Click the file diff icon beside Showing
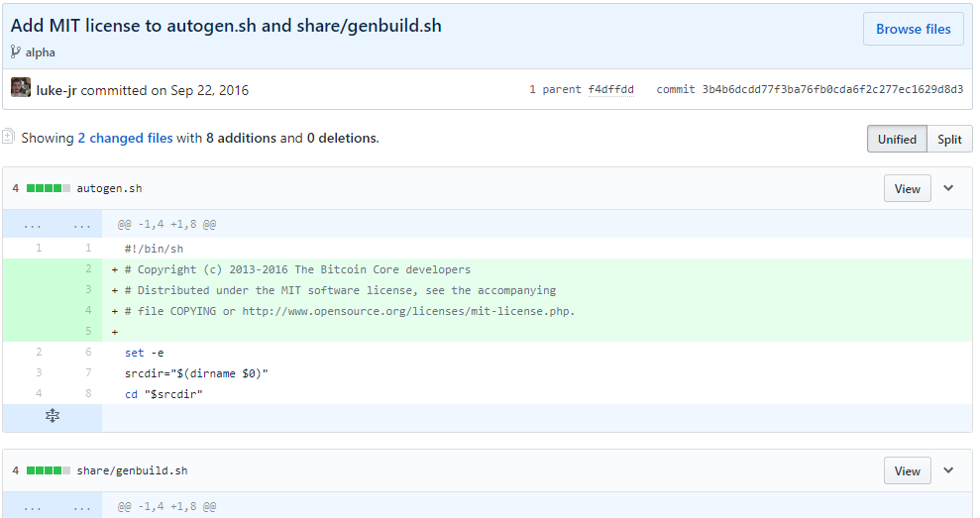This screenshot has height=518, width=980. (x=9, y=137)
